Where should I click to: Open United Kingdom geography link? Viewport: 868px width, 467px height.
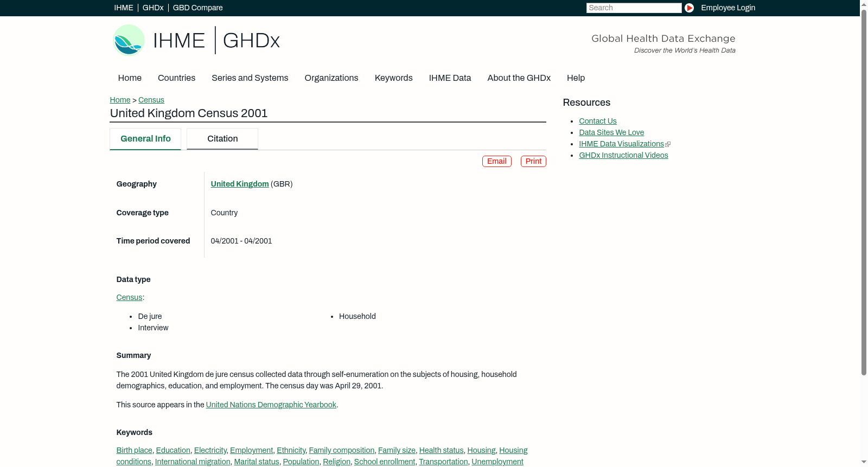[x=240, y=184]
